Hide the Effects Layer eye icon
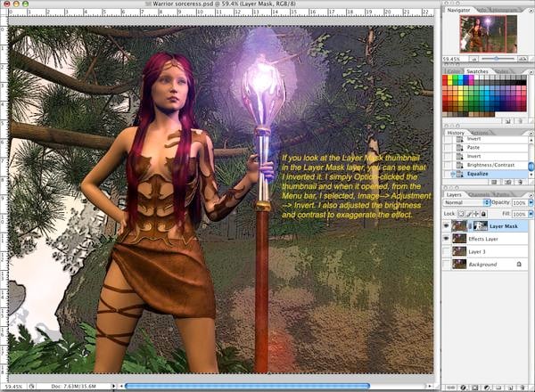This screenshot has height=392, width=535. [x=447, y=239]
